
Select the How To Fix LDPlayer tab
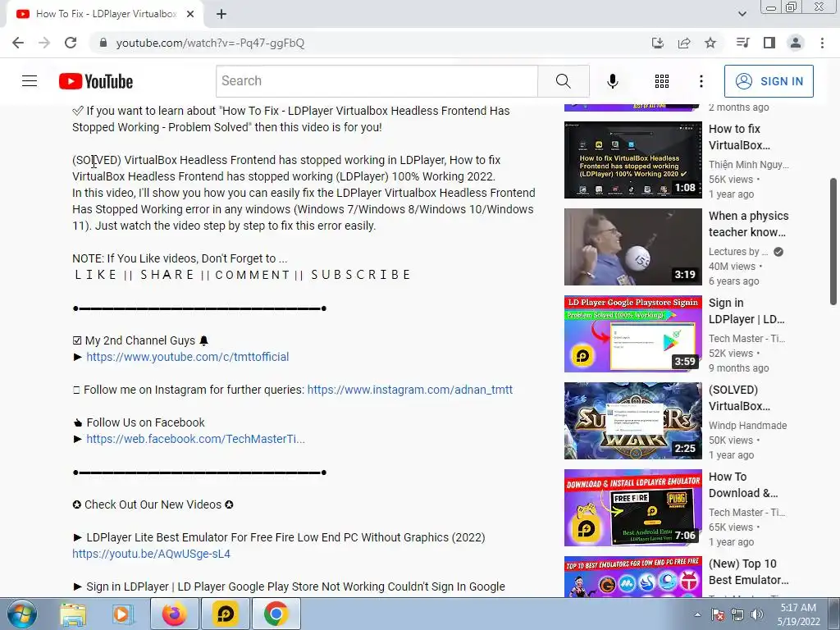pos(105,15)
